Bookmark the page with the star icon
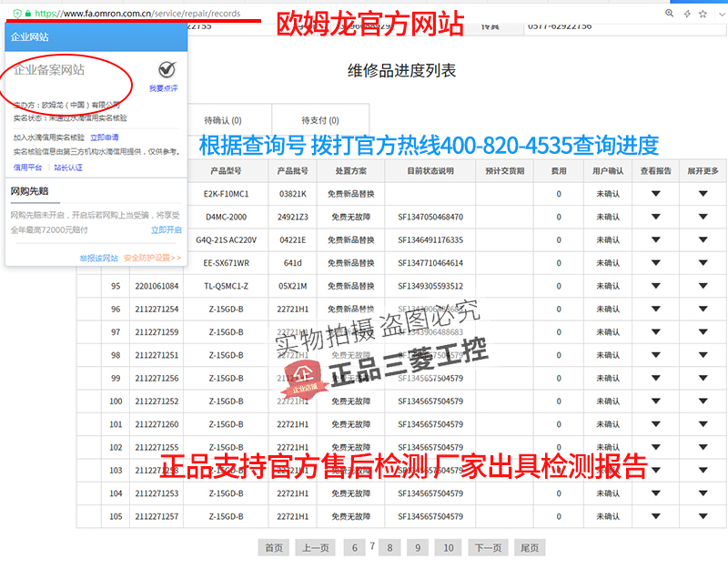The width and height of the screenshot is (728, 569). (x=703, y=14)
